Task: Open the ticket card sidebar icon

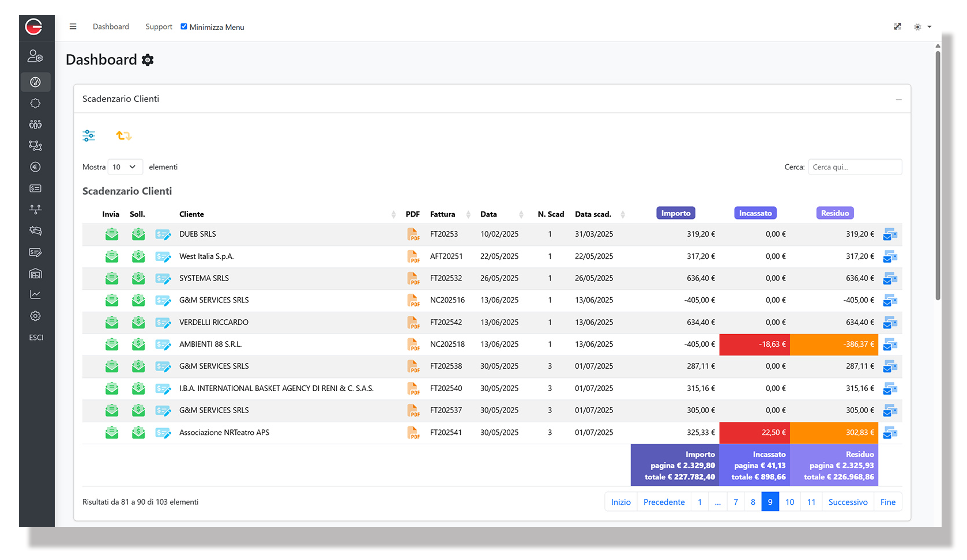Action: pyautogui.click(x=36, y=188)
